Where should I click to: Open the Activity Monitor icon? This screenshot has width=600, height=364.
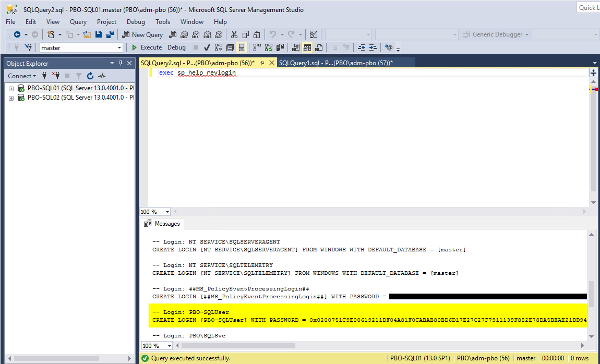pyautogui.click(x=314, y=34)
